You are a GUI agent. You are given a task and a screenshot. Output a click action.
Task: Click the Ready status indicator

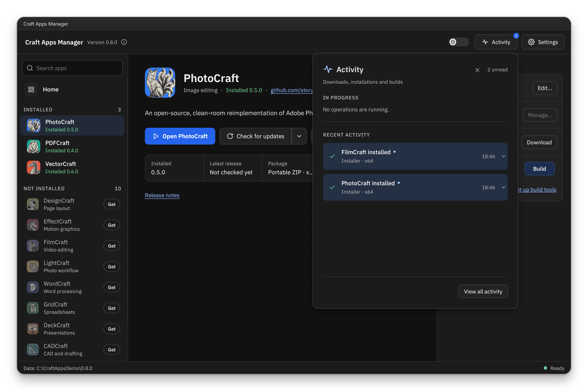(x=554, y=368)
